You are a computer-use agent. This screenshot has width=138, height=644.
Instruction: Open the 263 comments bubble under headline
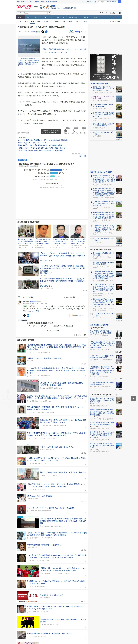33,32
